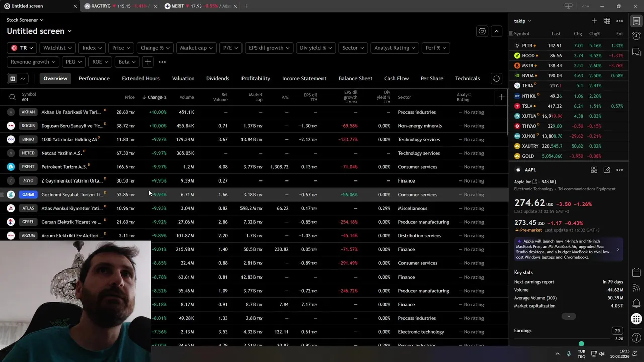Open the TR market filter dropdown
Viewport: 644px width, 362px height.
click(22, 48)
